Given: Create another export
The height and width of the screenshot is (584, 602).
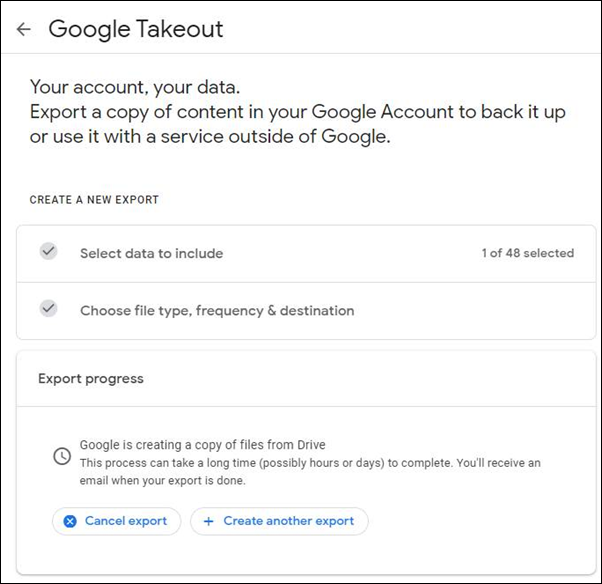Looking at the screenshot, I should coord(279,521).
